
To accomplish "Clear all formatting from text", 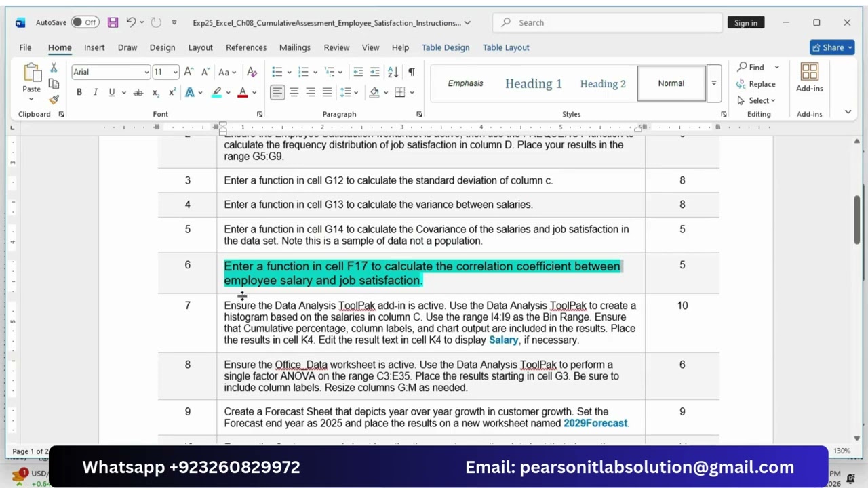I will point(252,72).
